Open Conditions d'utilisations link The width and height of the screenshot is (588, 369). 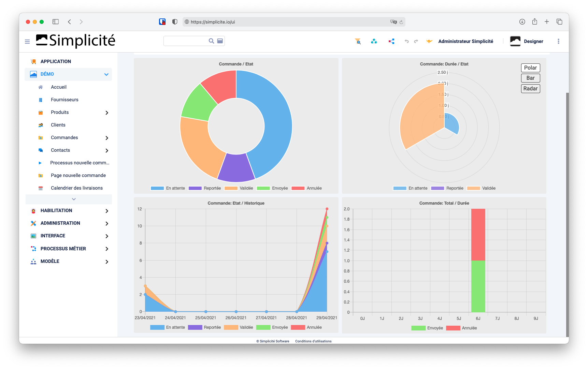tap(313, 341)
